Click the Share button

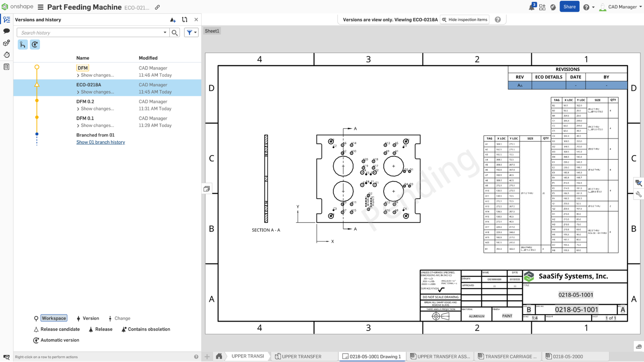click(x=569, y=6)
